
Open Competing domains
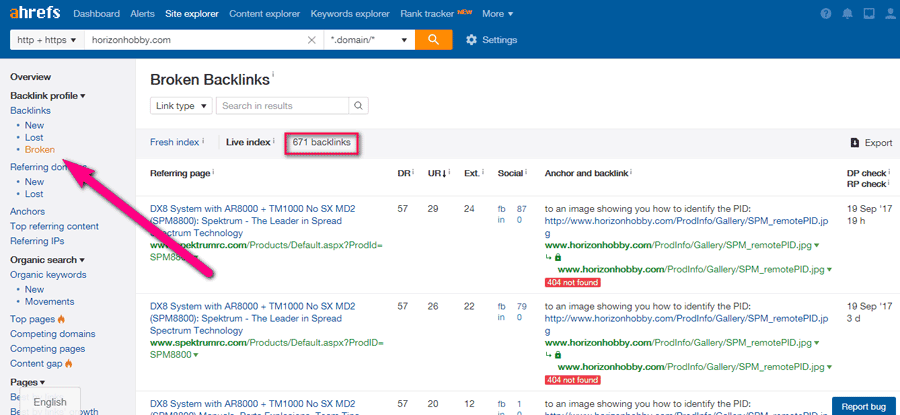[x=53, y=333]
